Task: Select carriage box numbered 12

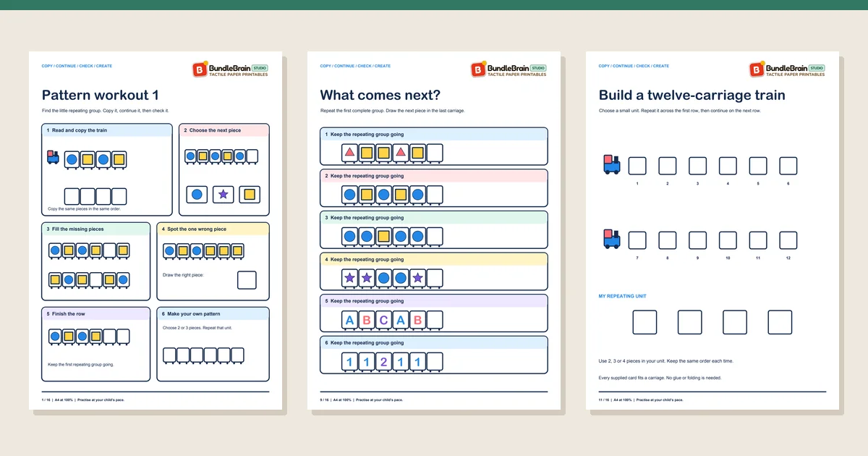Action: [x=788, y=240]
